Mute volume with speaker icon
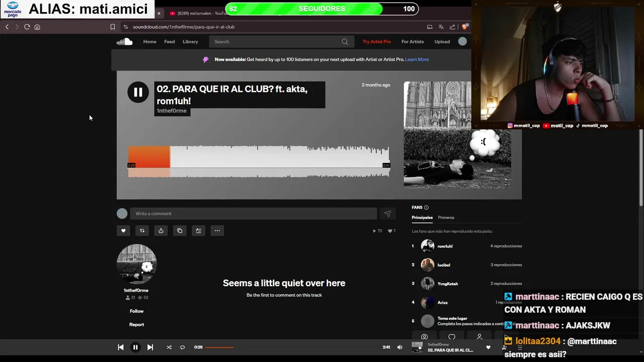Image resolution: width=644 pixels, height=362 pixels. tap(400, 347)
